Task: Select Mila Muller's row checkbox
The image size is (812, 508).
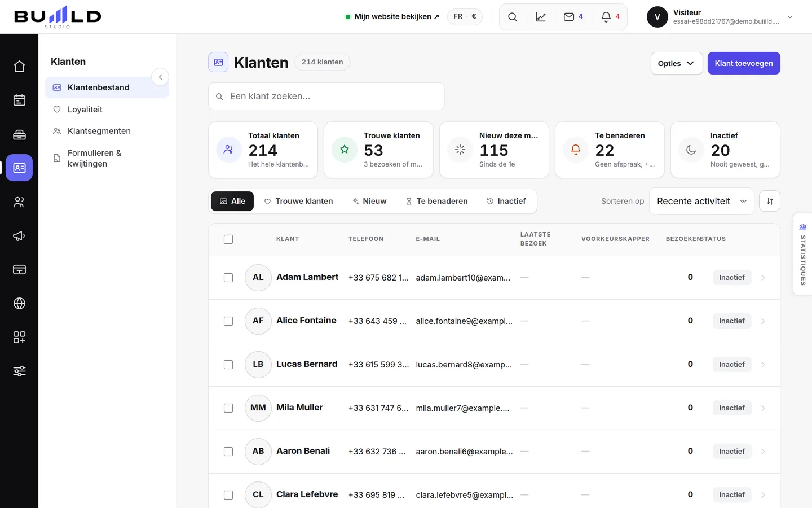Action: tap(228, 408)
